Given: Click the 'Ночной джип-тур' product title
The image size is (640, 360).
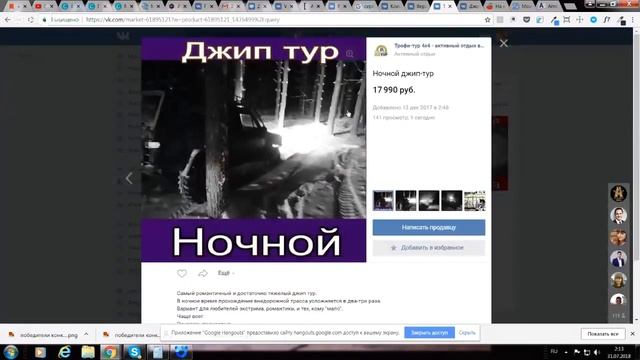Looking at the screenshot, I should click(x=403, y=73).
